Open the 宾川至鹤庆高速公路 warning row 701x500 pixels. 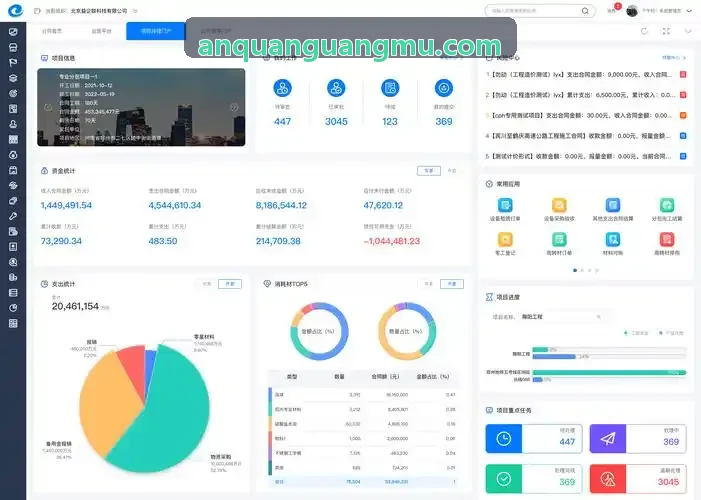click(x=586, y=136)
